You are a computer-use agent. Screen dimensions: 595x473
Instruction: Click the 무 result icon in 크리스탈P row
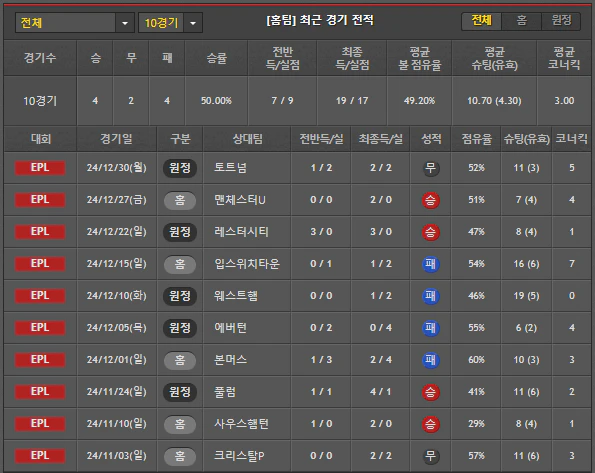pyautogui.click(x=430, y=456)
